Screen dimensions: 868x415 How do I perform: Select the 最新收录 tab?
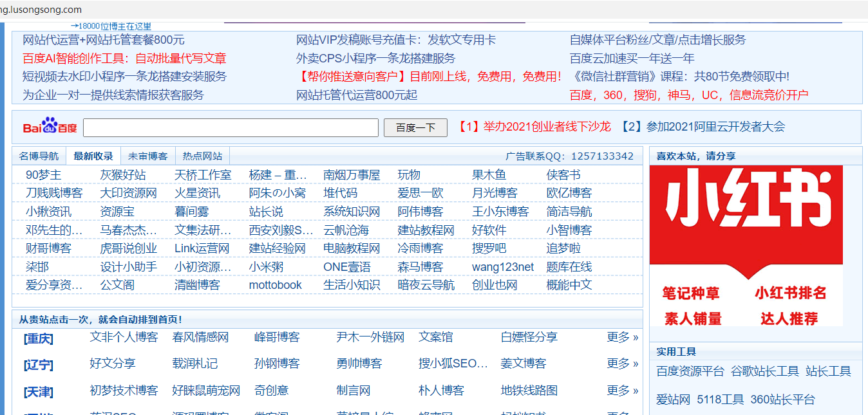(x=93, y=156)
